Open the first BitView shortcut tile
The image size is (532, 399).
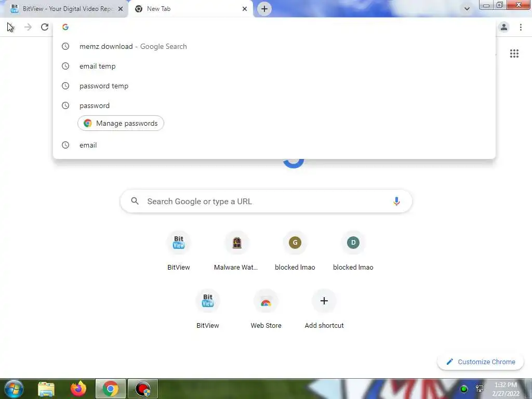coord(179,251)
